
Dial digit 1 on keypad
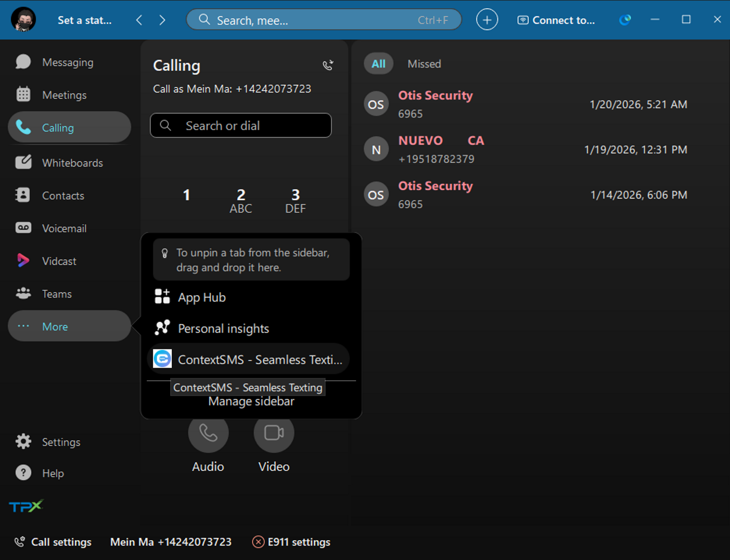[x=186, y=196]
